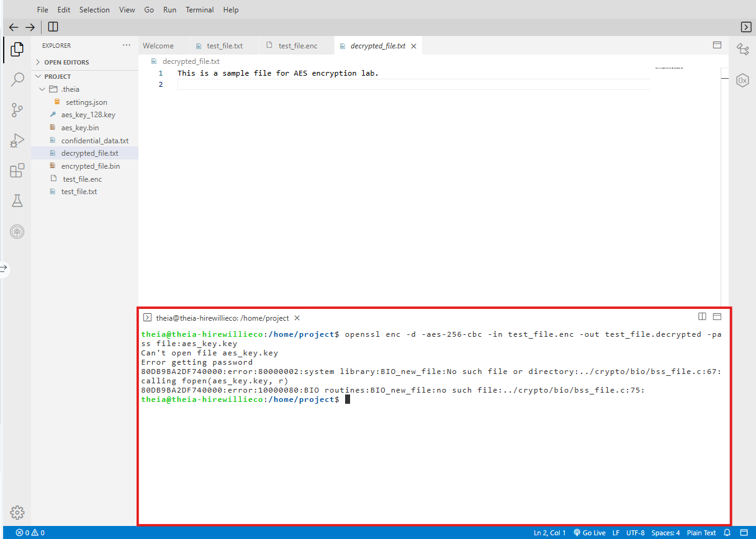Open notifications bell in status bar

727,533
